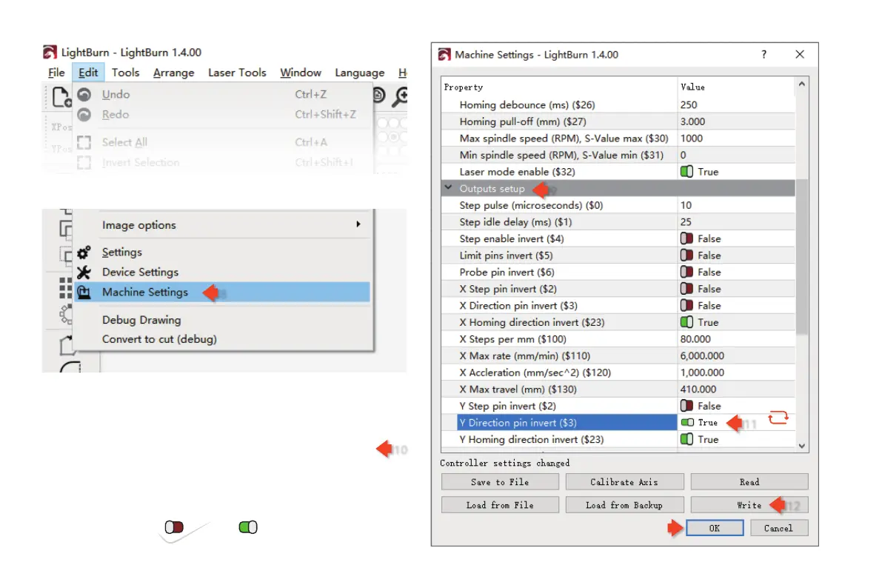Edit X Steps per mm value 80.000
The height and width of the screenshot is (588, 882).
tap(736, 339)
